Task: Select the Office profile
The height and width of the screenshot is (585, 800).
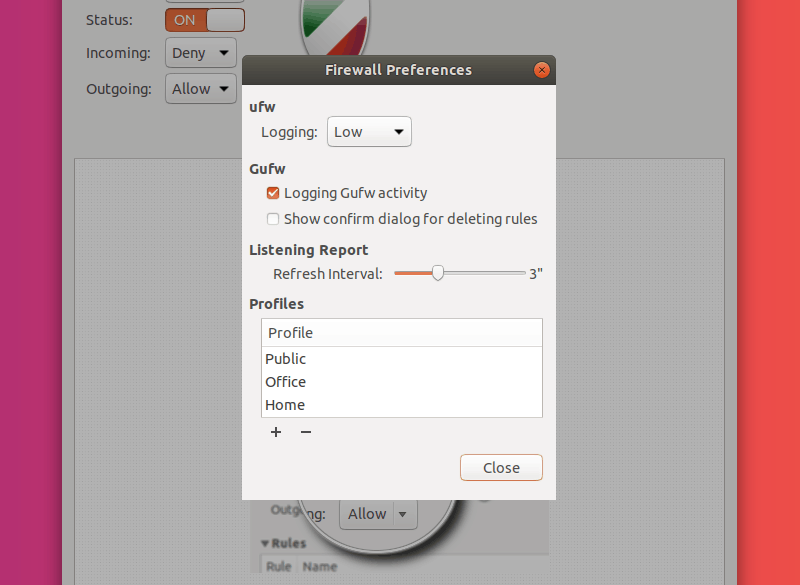Action: click(285, 381)
